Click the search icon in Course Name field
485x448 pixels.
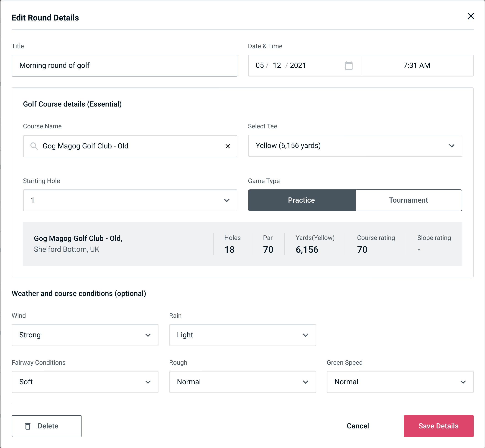34,146
